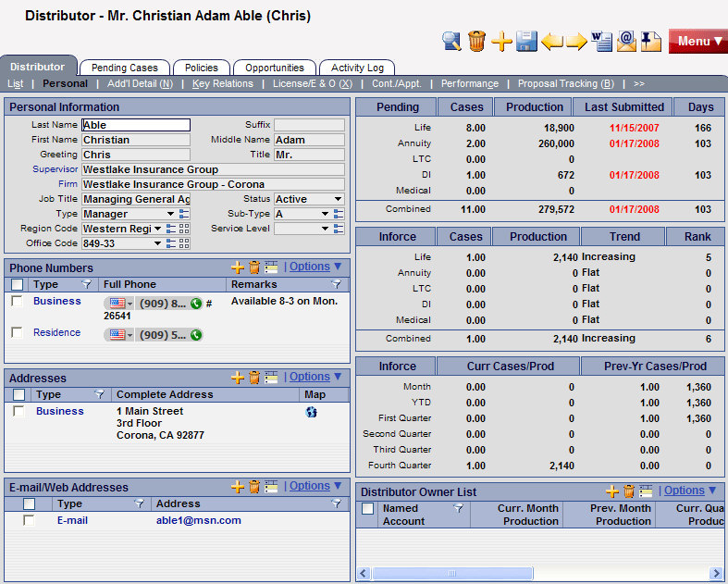Select the E-mail address row checkbox

click(29, 521)
